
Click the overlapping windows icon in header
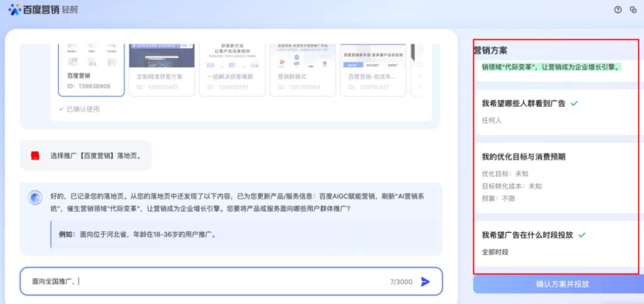tap(633, 10)
